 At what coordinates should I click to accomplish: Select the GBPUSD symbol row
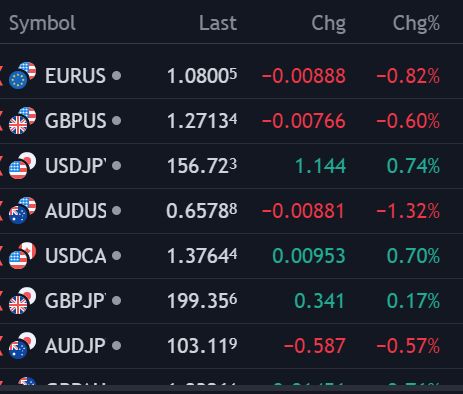coord(231,121)
